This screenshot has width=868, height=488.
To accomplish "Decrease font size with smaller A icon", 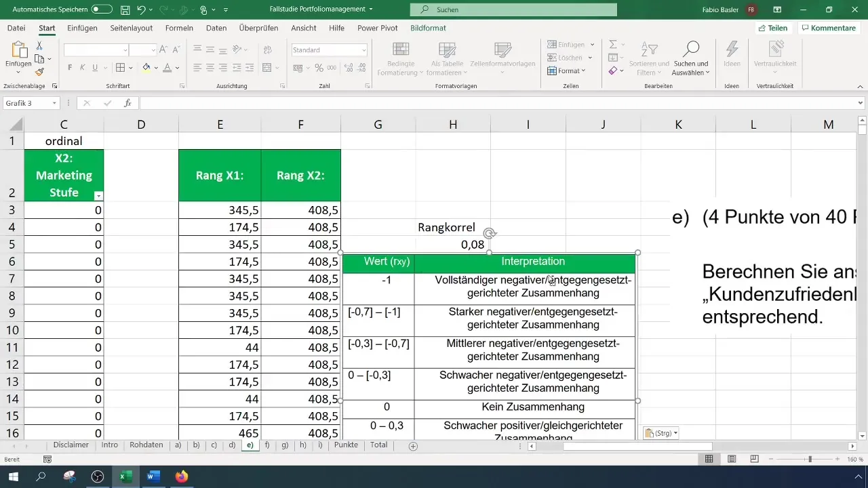I will 176,50.
